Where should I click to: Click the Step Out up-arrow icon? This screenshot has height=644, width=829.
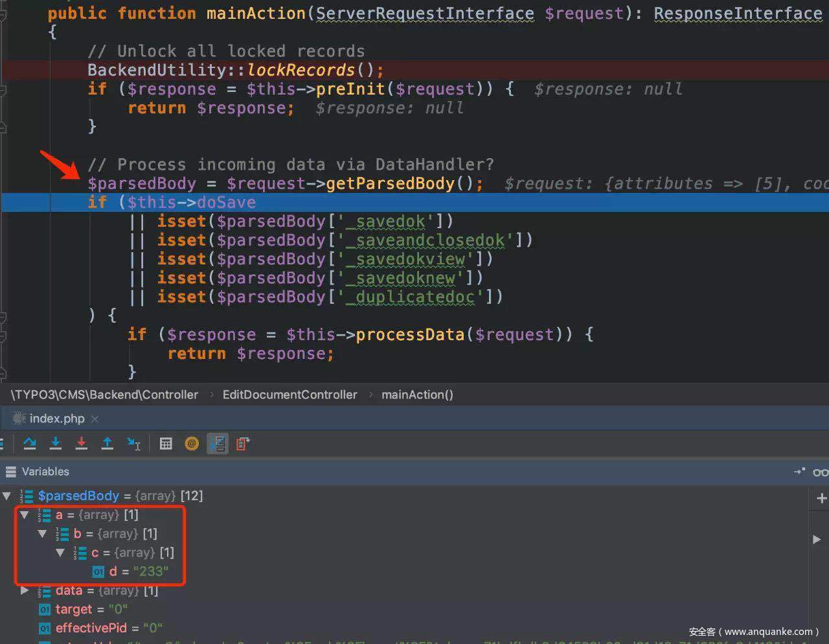pyautogui.click(x=108, y=444)
